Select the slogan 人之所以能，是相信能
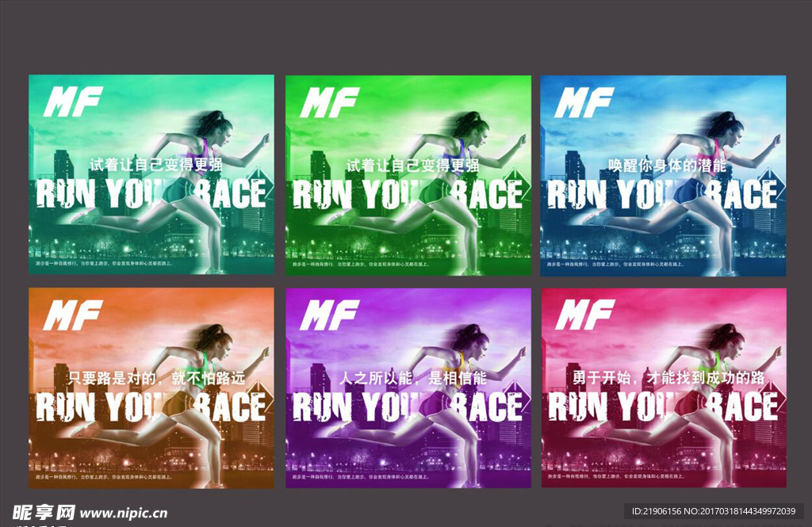812x527 pixels. 412,378
